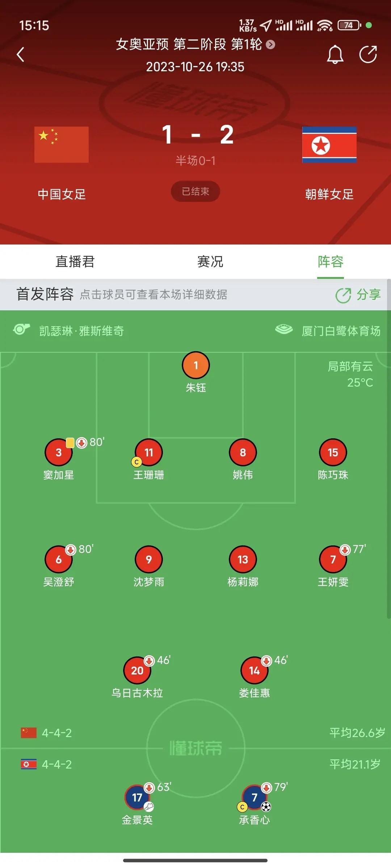
Task: Tap captain number 11 王珊珊
Action: (149, 452)
